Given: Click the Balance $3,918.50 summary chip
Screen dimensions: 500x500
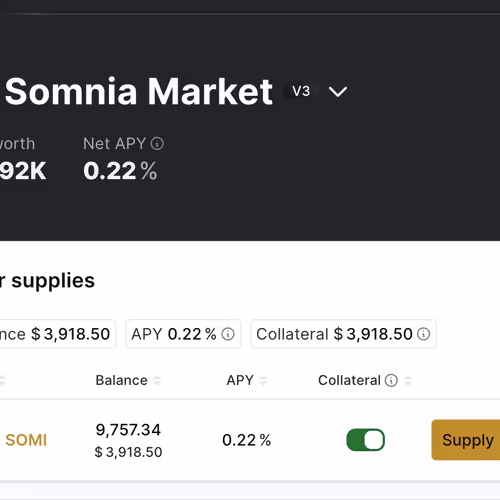Looking at the screenshot, I should (x=57, y=334).
